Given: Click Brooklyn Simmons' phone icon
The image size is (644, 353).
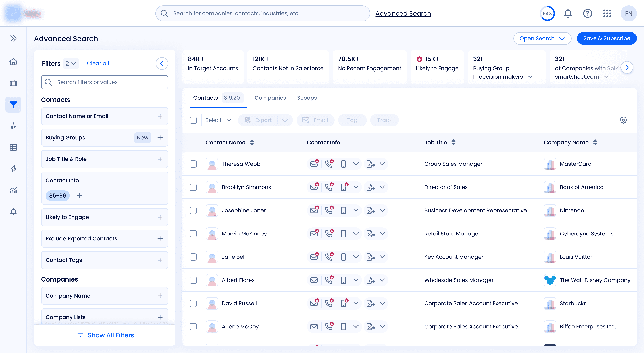Looking at the screenshot, I should point(329,187).
